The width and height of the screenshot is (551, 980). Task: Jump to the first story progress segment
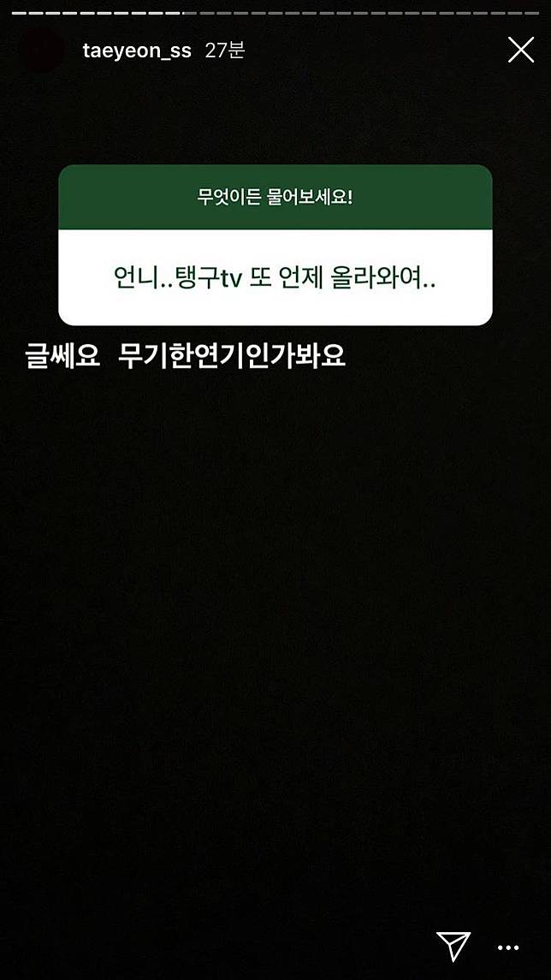click(x=20, y=13)
